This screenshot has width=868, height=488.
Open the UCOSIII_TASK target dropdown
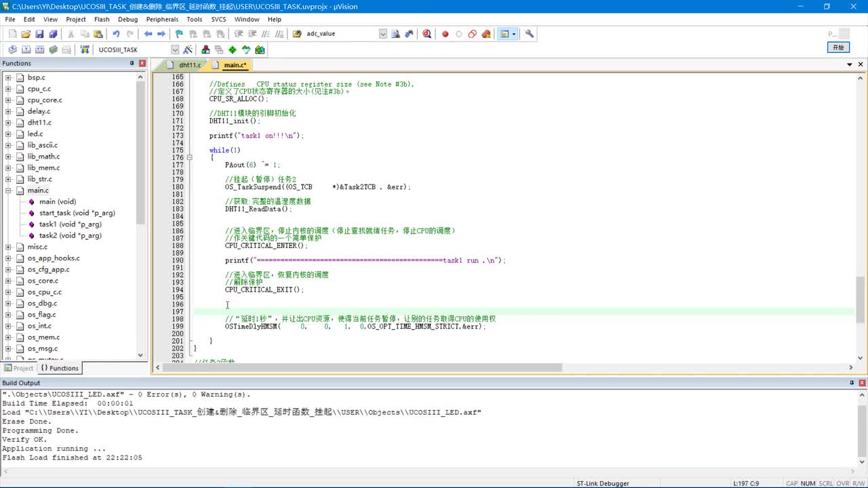click(175, 49)
